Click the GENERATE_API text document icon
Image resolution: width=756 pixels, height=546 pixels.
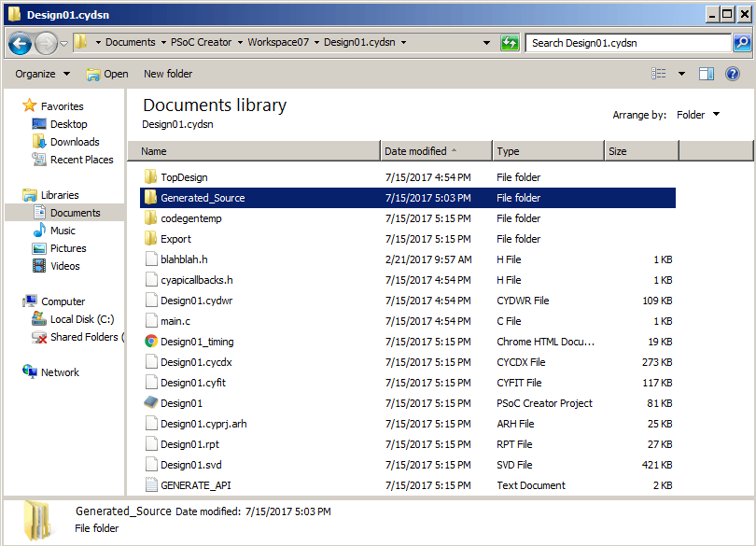coord(151,484)
